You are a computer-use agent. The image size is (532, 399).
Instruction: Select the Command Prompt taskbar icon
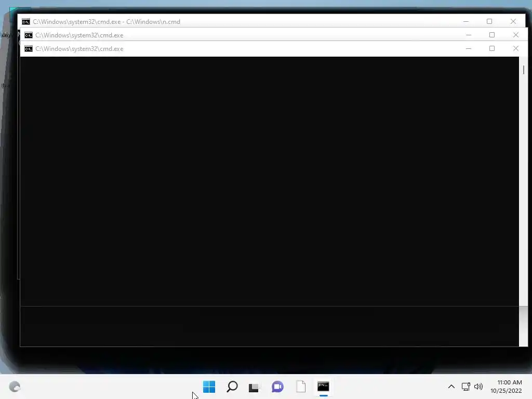point(323,387)
